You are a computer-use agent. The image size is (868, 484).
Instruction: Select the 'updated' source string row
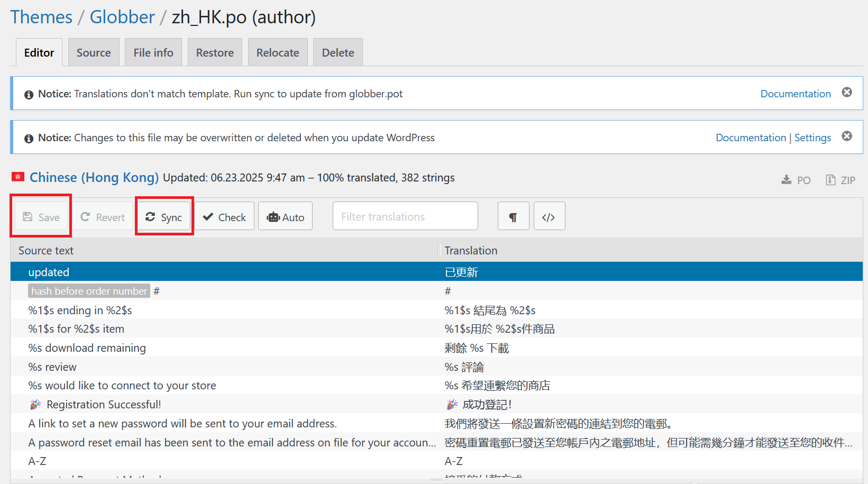coord(436,271)
